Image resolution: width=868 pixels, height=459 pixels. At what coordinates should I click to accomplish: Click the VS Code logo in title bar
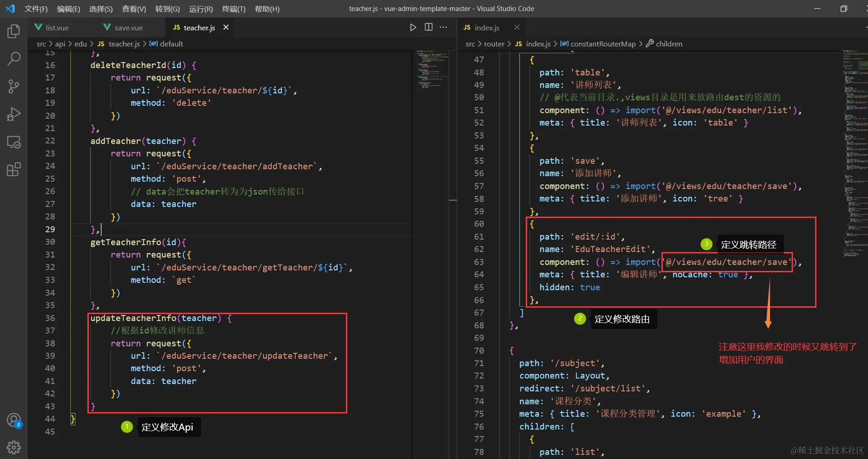[10, 9]
